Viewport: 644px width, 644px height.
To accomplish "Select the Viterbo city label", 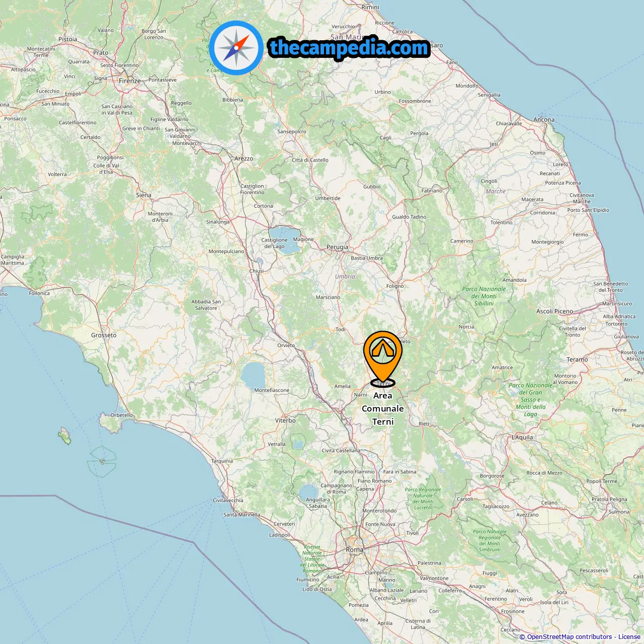I will coord(285,421).
